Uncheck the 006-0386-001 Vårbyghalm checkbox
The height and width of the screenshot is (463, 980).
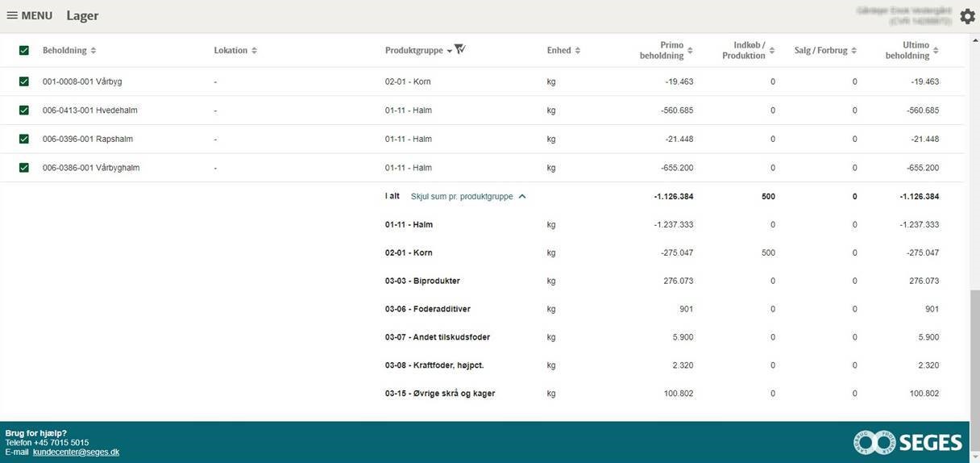pos(24,168)
